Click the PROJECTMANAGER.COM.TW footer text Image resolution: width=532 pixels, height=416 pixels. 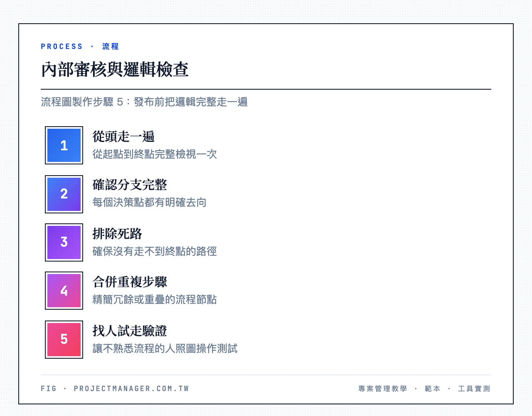tap(131, 389)
